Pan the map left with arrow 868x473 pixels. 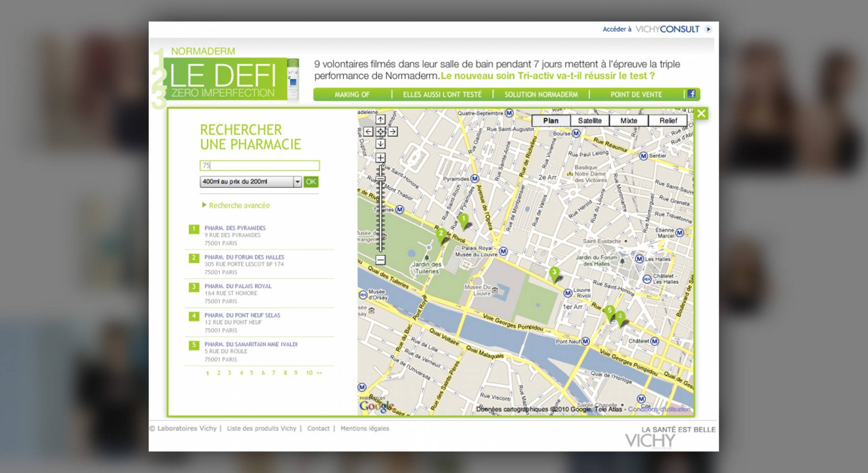click(x=368, y=132)
